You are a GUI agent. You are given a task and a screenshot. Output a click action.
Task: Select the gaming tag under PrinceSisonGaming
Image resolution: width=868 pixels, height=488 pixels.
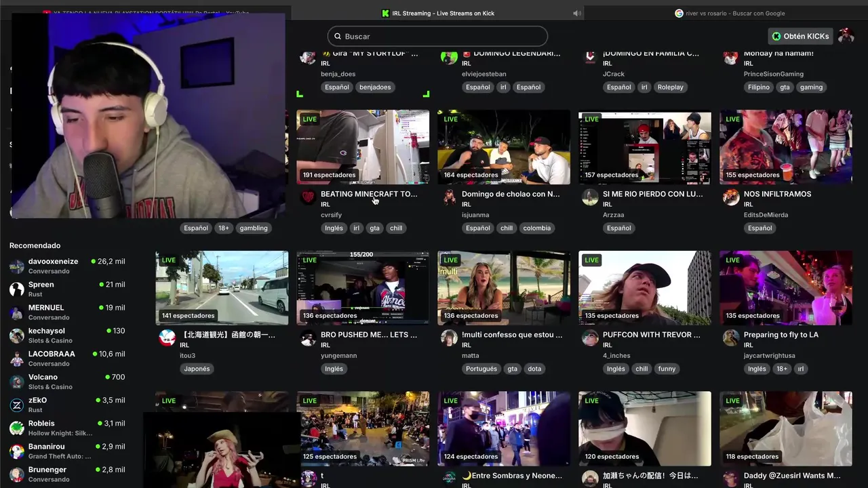[x=811, y=87]
